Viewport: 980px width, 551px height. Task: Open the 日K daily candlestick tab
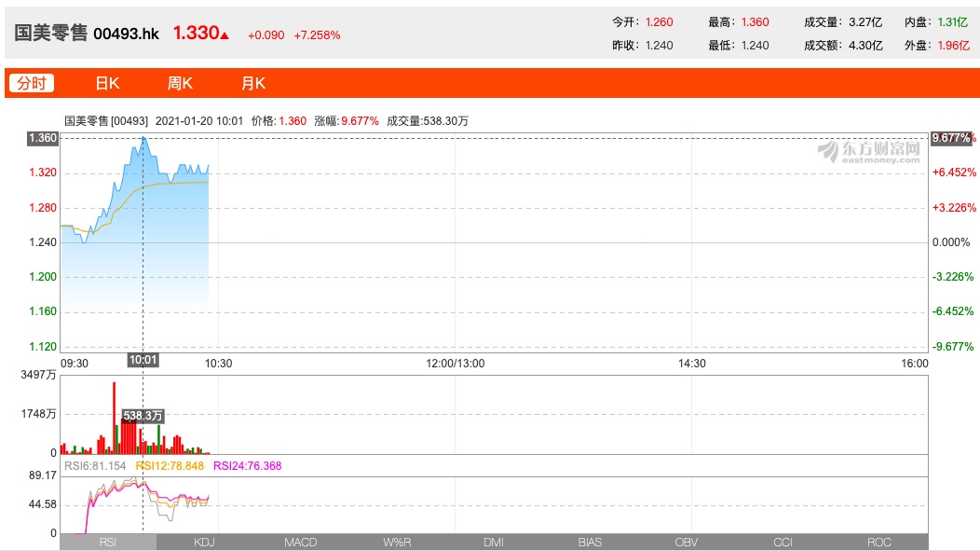(x=107, y=83)
